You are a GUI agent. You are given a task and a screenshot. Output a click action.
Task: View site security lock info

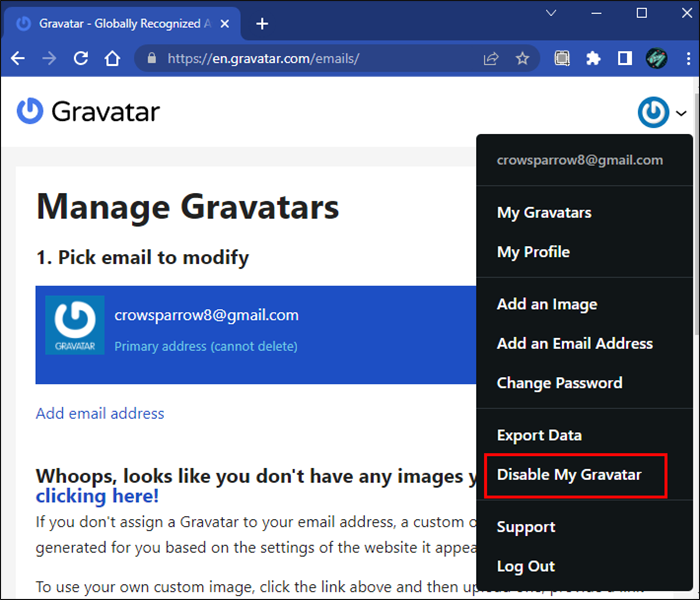[x=152, y=58]
